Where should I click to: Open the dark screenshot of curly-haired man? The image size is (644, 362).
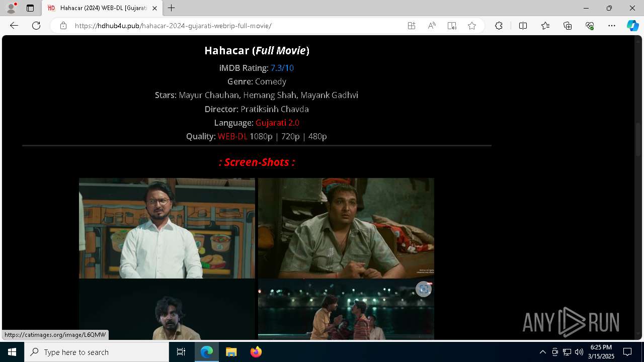tap(167, 310)
